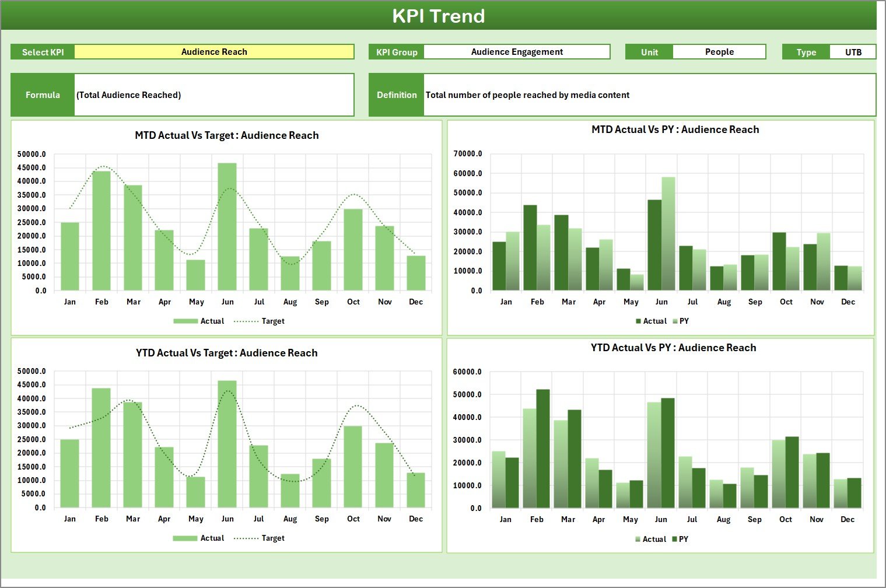Select the MTD Actual Vs Target chart title
Image resolution: width=886 pixels, height=588 pixels.
[226, 135]
